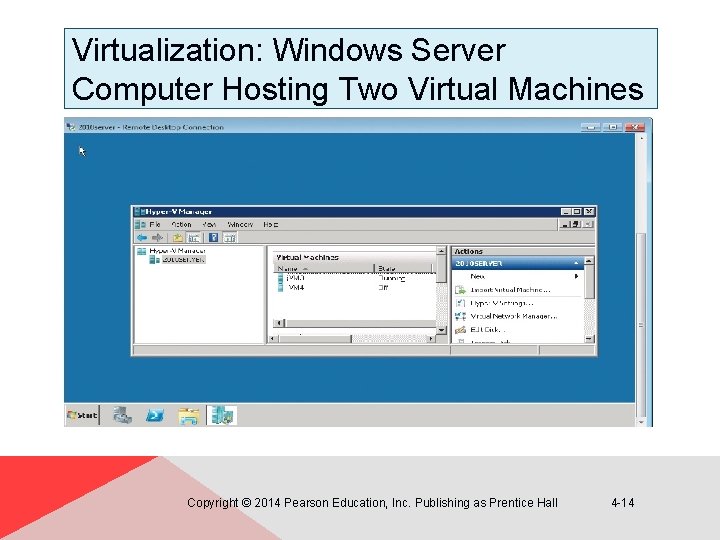Click the MMC system icon beside File menu
720x540 pixels.
tap(141, 225)
